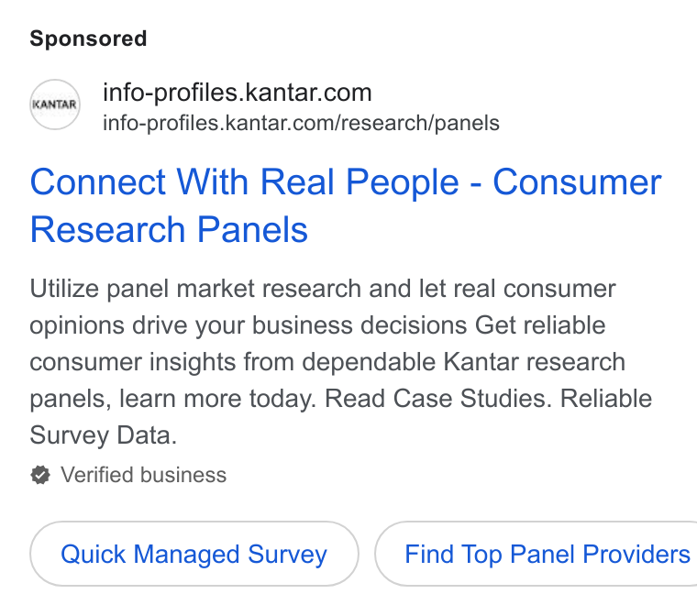Click the phrase learn more today

coord(217,399)
